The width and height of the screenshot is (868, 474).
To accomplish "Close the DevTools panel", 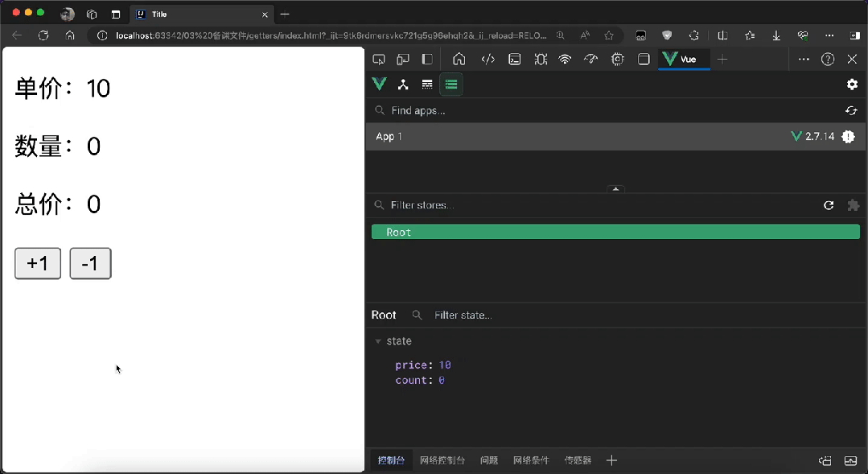I will pos(852,60).
